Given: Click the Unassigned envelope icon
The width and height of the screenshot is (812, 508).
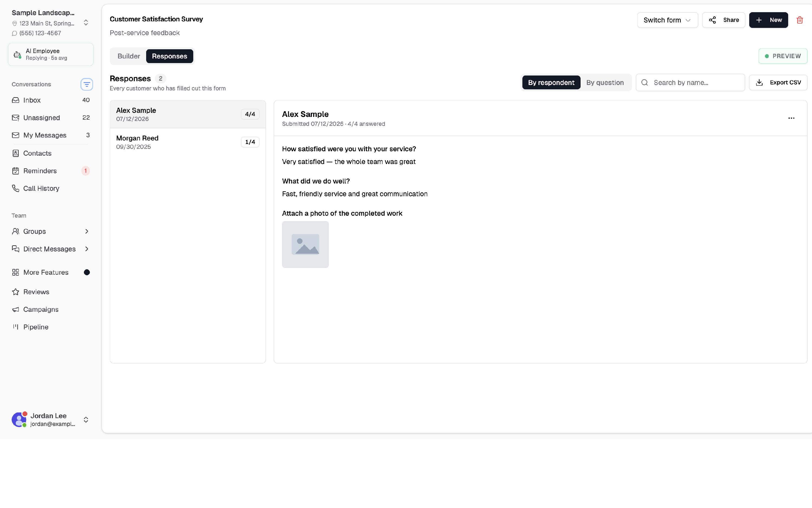Looking at the screenshot, I should [x=15, y=117].
